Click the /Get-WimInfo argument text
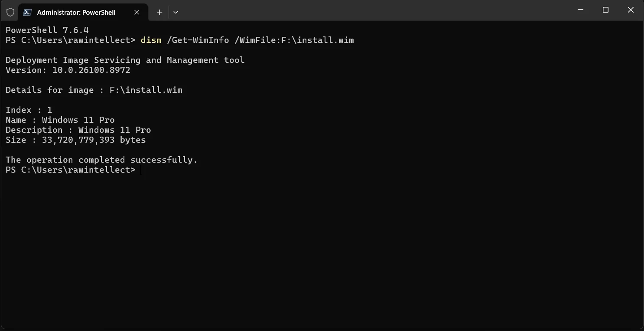 pyautogui.click(x=198, y=40)
